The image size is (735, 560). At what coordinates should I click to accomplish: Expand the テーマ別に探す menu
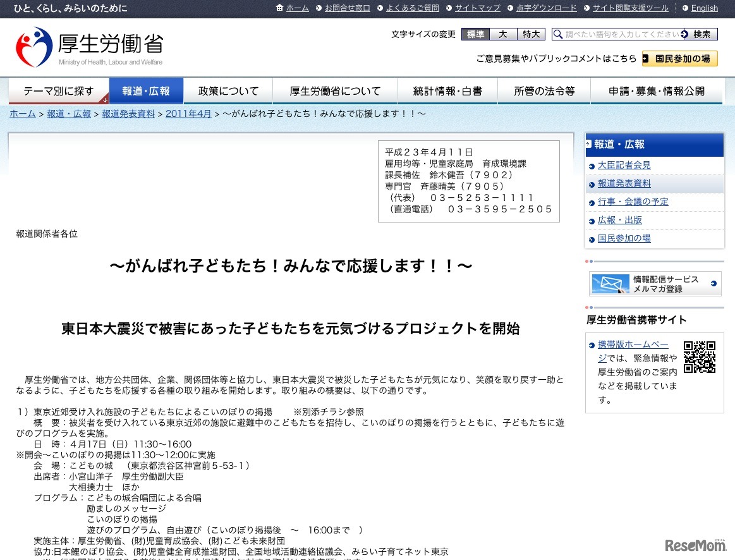coord(59,91)
